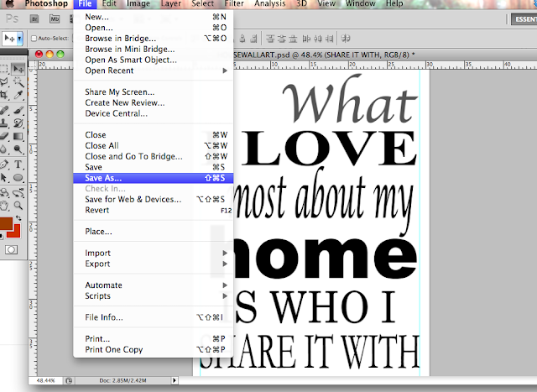537x392 pixels.
Task: Enable the Auto-Select checkbox
Action: 34,38
